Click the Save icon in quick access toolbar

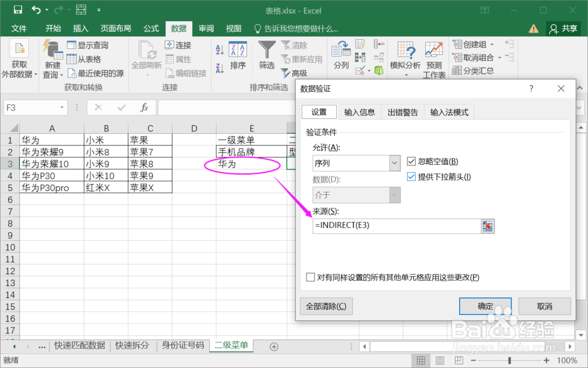click(x=18, y=10)
